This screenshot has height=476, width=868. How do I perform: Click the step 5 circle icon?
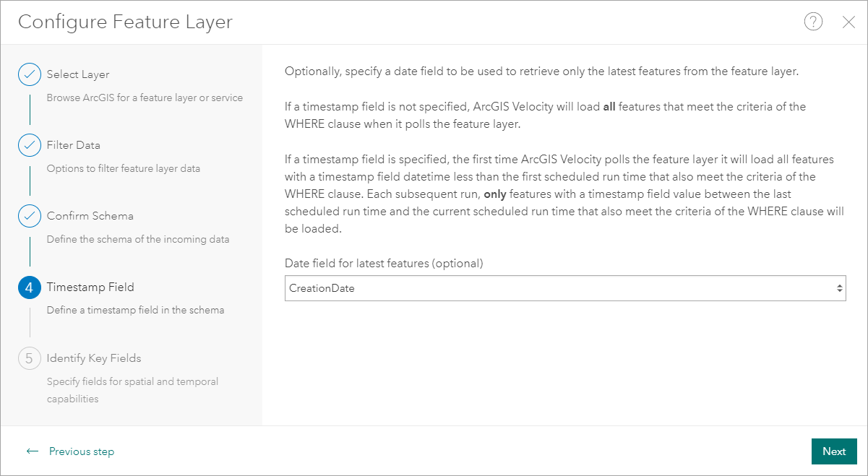[30, 358]
